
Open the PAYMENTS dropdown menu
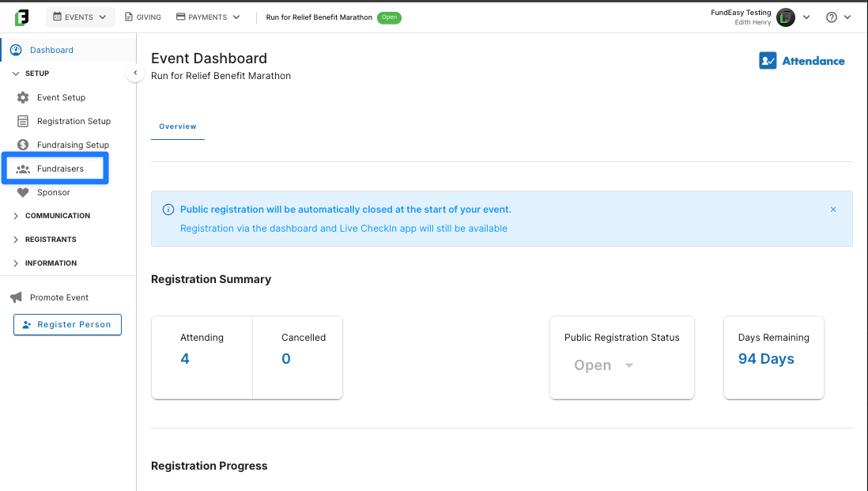pyautogui.click(x=208, y=17)
